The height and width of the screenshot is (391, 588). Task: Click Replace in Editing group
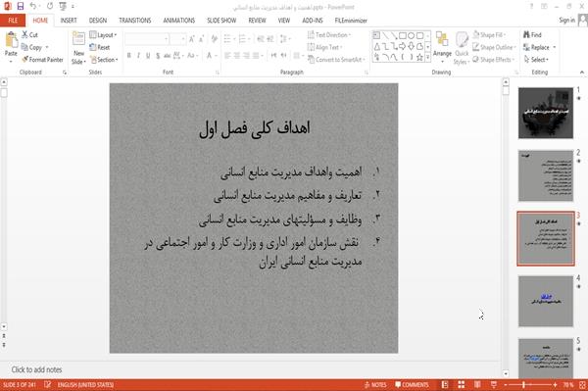[x=539, y=47]
